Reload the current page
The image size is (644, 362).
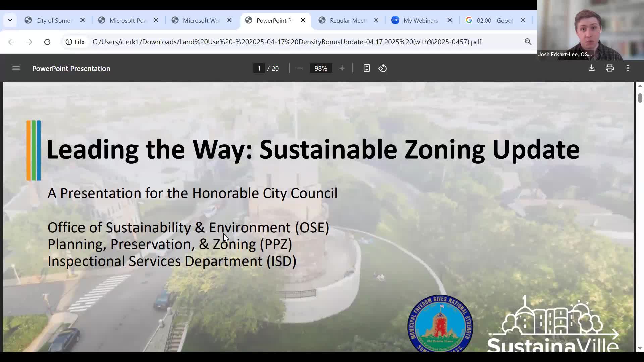click(x=47, y=42)
